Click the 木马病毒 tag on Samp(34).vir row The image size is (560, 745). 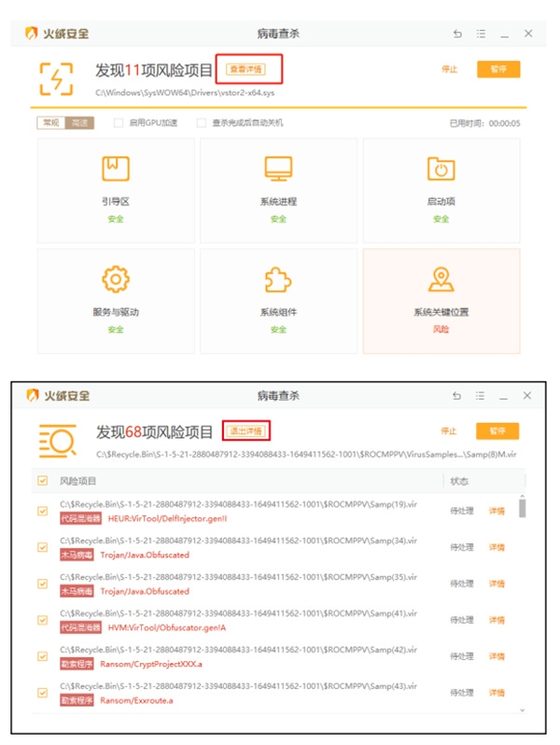pyautogui.click(x=77, y=555)
